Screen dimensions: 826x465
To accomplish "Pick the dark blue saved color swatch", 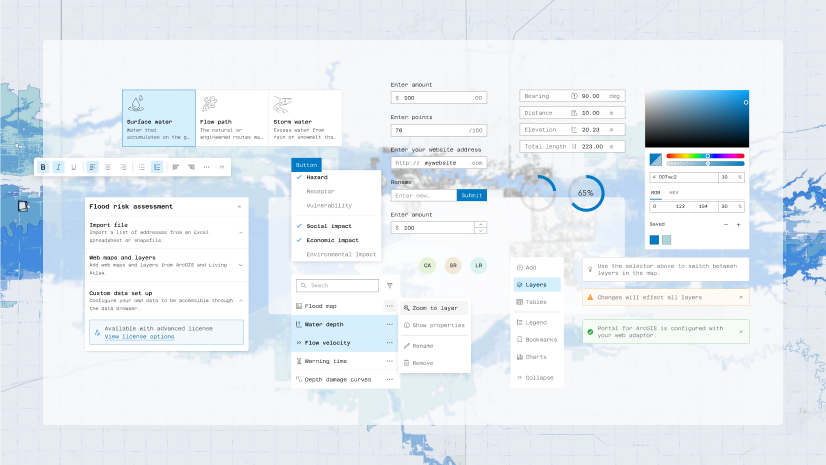I will [x=654, y=240].
